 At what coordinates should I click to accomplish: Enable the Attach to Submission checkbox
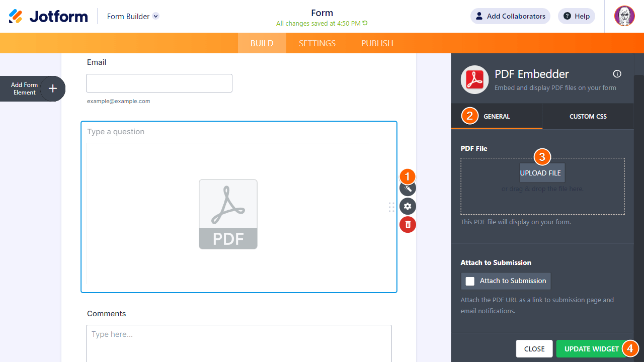click(x=470, y=281)
